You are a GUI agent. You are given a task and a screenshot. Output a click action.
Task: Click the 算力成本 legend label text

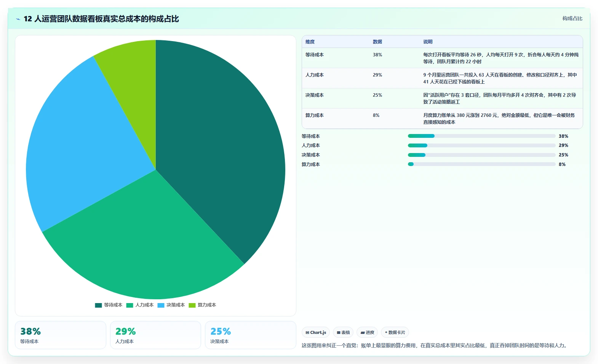coord(207,305)
